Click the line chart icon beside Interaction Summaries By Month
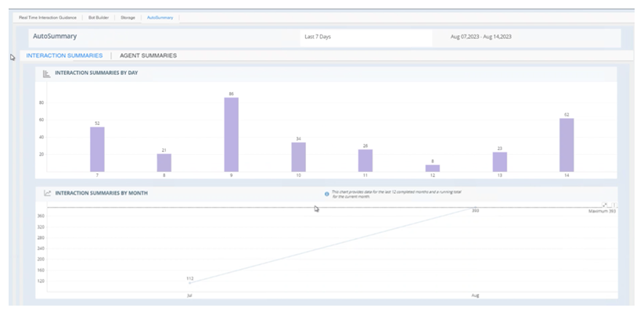644x315 pixels. pyautogui.click(x=48, y=193)
